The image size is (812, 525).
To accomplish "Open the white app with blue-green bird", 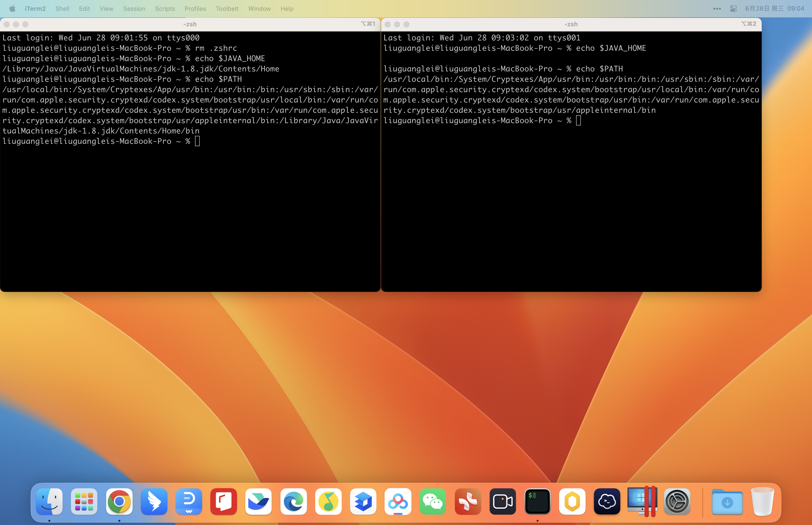I will tap(258, 501).
